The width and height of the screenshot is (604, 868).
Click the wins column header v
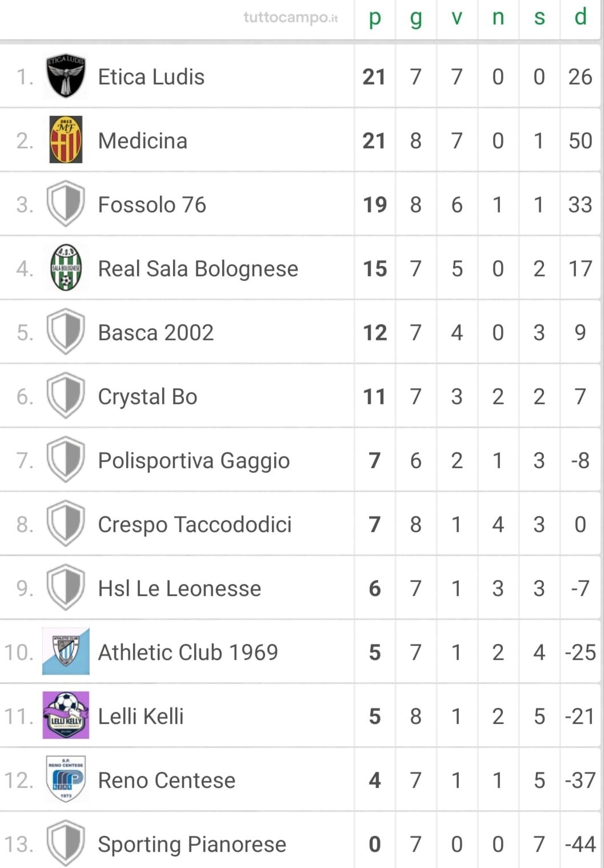tap(457, 18)
